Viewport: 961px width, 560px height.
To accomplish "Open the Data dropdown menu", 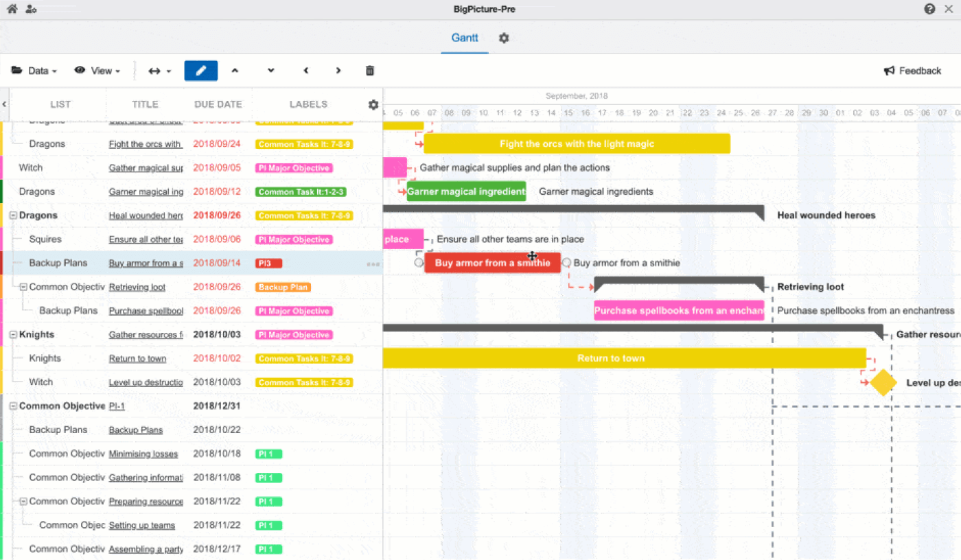I will (x=34, y=71).
